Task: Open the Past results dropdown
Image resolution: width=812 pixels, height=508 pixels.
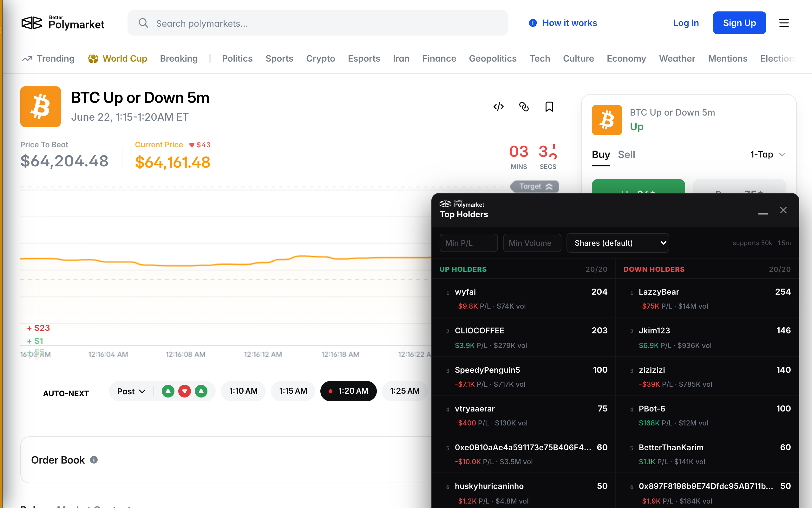Action: tap(131, 391)
